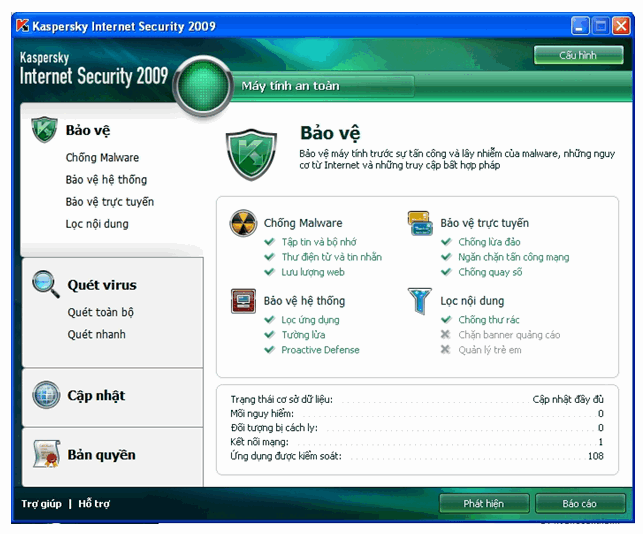Viewport: 643px width, 534px height.
Task: Open the Tập tin và bộ nhớ link
Action: [x=319, y=242]
